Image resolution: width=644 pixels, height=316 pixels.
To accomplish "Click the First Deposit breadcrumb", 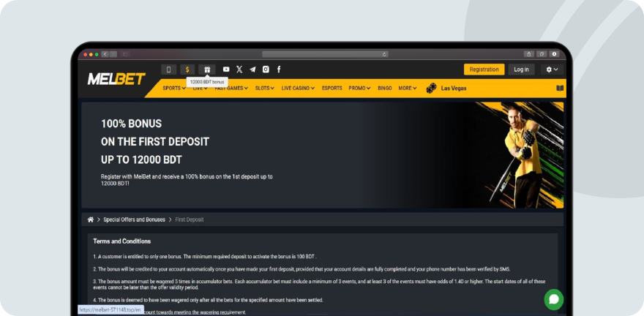I will (190, 219).
